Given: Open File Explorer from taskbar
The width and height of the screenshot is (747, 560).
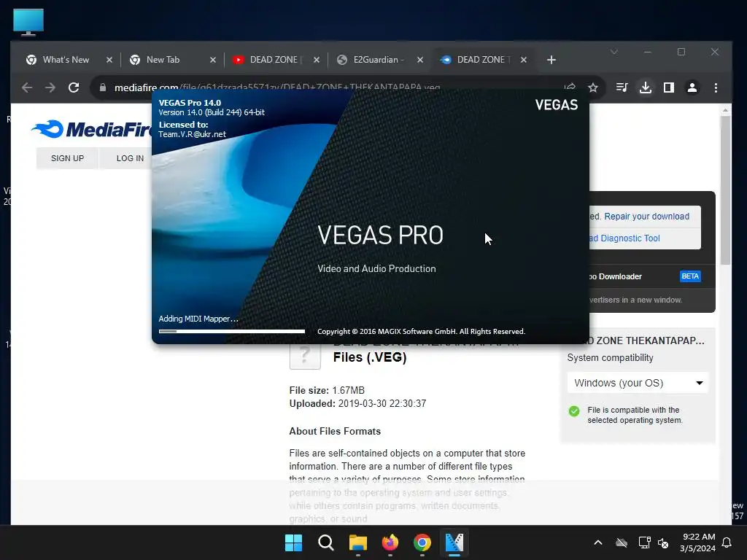Looking at the screenshot, I should pos(357,542).
